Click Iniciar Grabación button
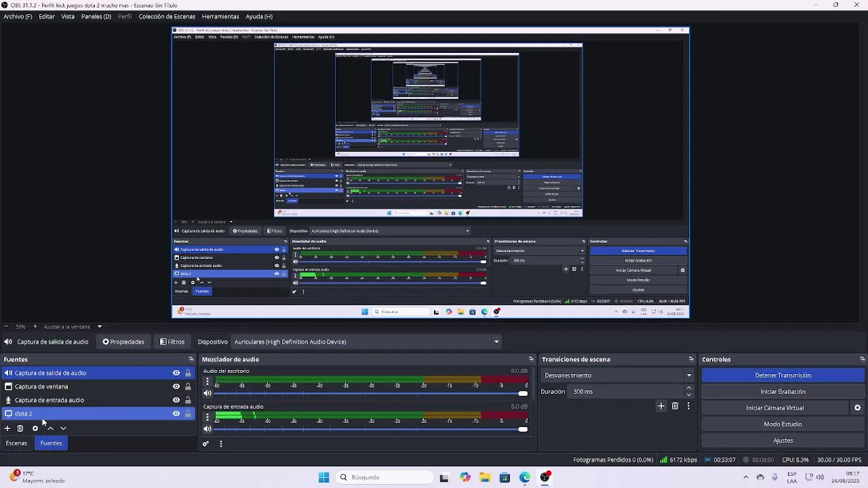868x488 pixels. (783, 392)
